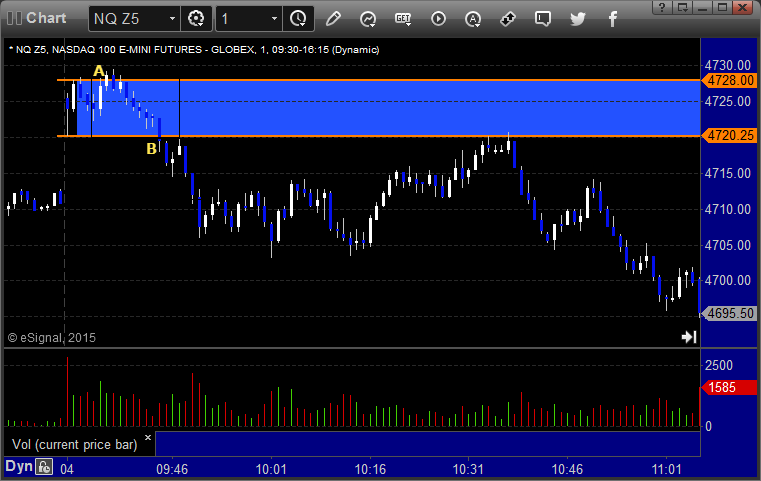This screenshot has height=481, width=761.
Task: Select the orange 4720.25 price marker
Action: (729, 135)
